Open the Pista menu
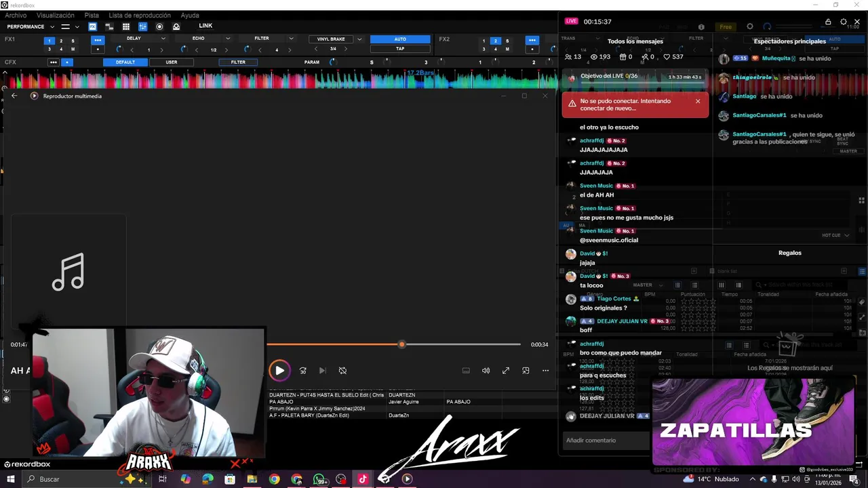The width and height of the screenshot is (868, 488). pos(92,16)
